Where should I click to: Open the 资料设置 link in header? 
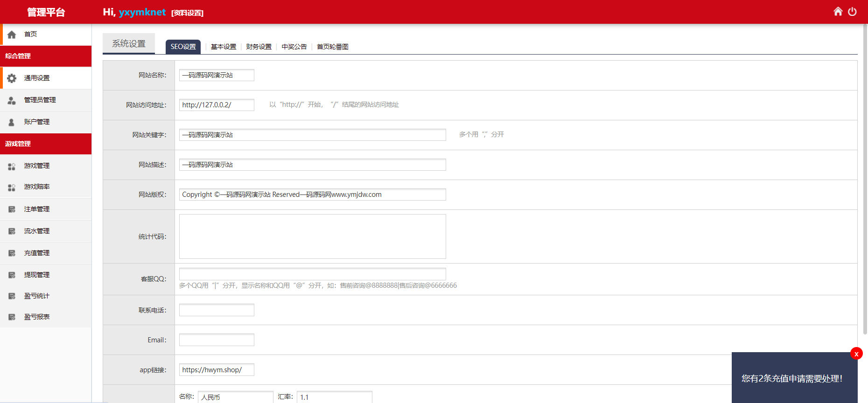pos(187,13)
